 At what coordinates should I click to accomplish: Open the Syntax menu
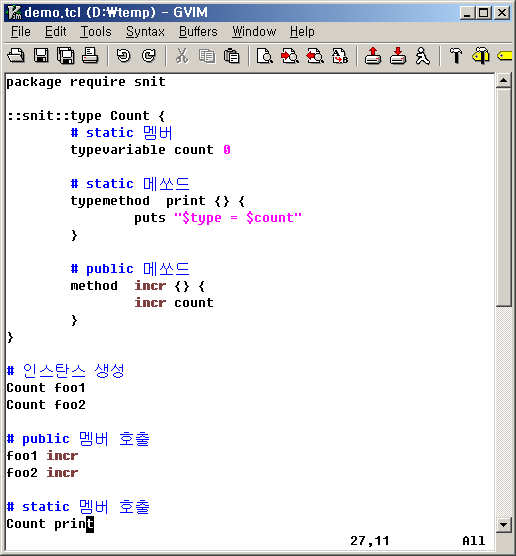coord(145,32)
